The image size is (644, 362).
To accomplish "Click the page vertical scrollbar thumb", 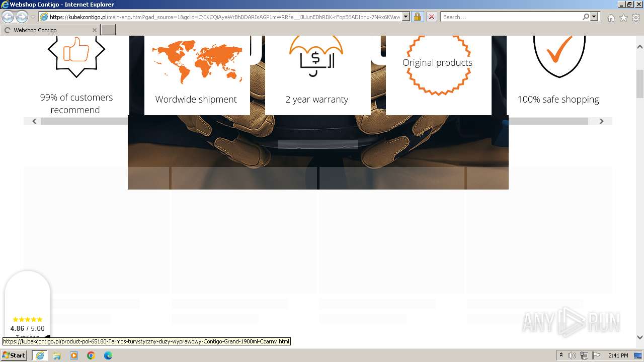I will tap(639, 83).
